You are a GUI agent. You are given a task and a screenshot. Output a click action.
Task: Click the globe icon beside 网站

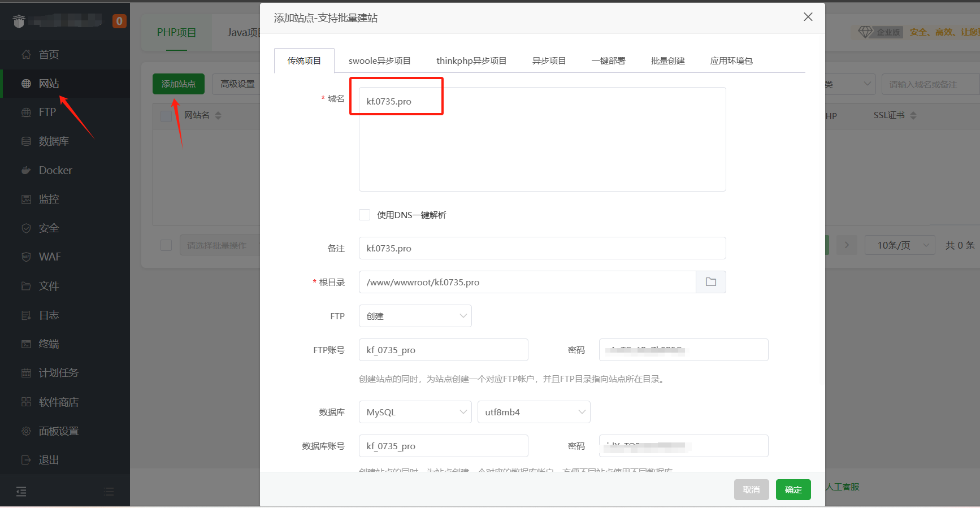coord(26,84)
